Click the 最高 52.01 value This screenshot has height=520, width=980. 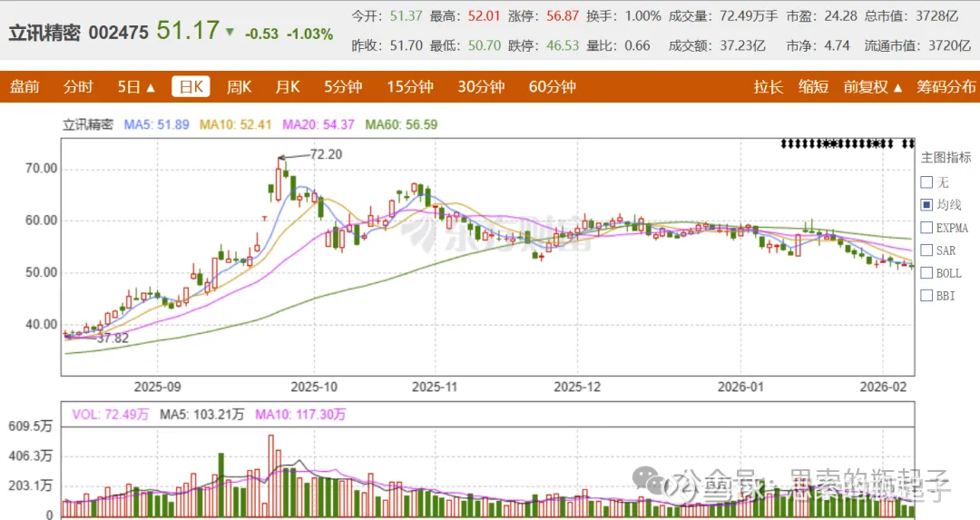click(x=485, y=15)
